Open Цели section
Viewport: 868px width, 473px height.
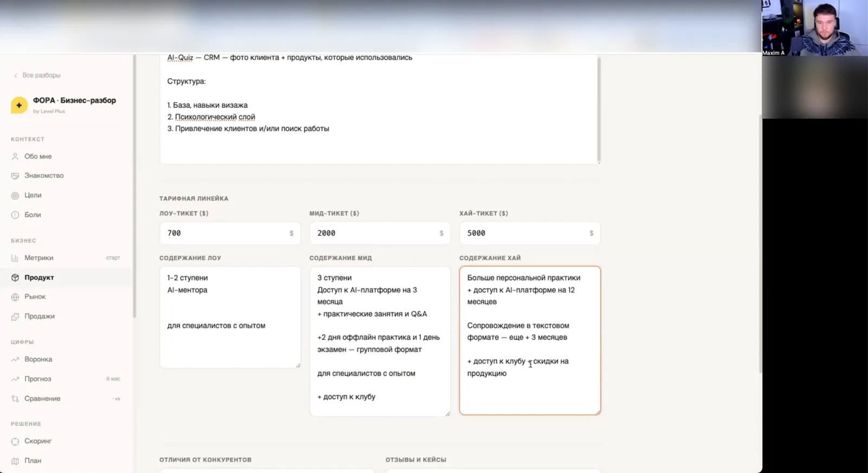pos(33,195)
